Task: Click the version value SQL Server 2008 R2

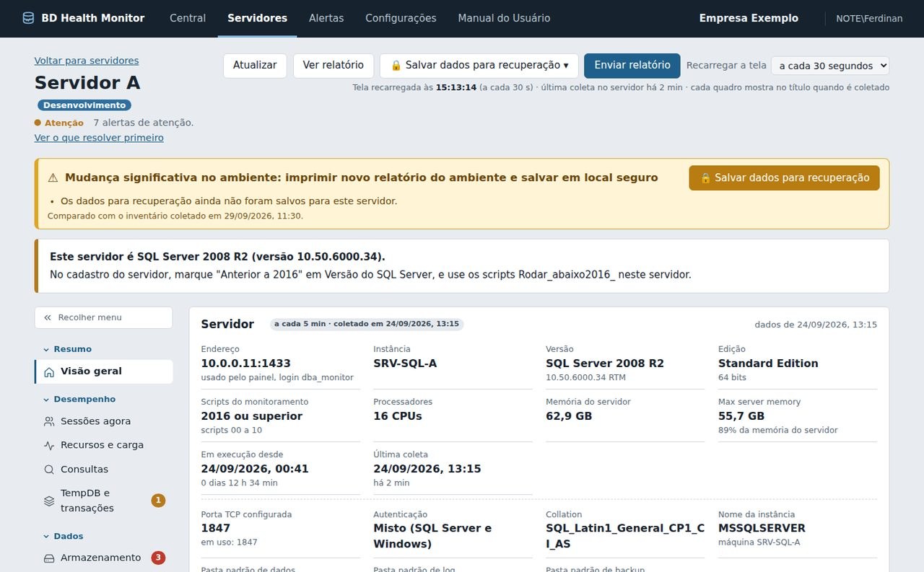Action: point(605,364)
